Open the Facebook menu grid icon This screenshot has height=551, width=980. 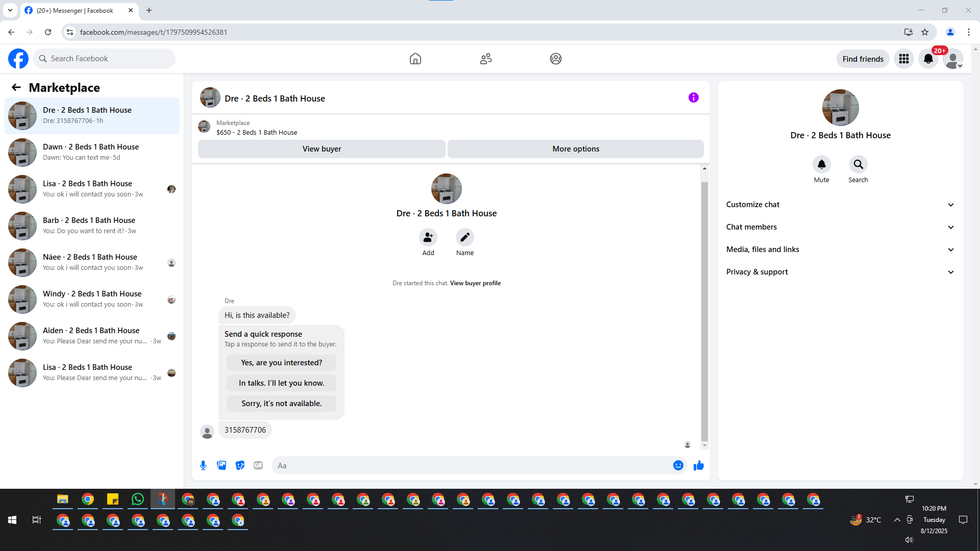coord(903,59)
